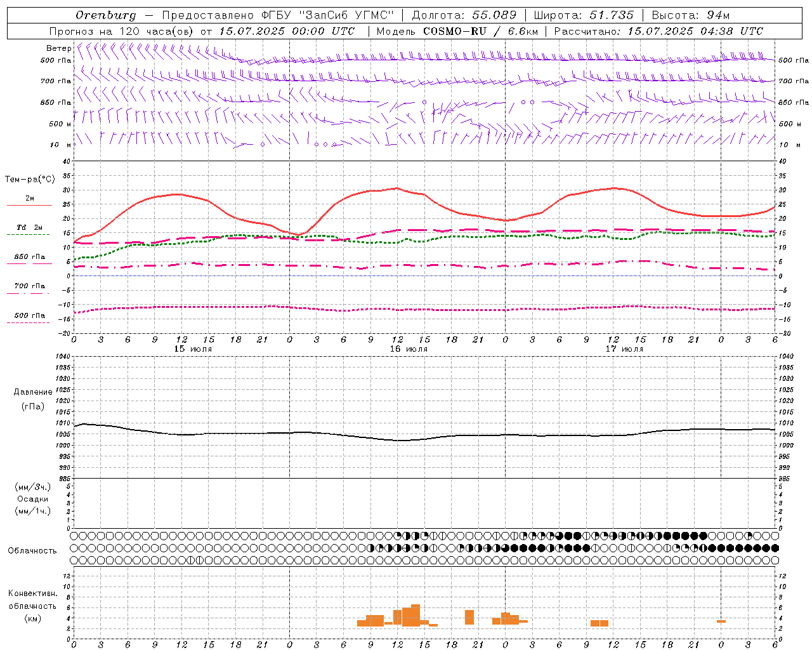Click the Ветер panel label

[x=58, y=48]
